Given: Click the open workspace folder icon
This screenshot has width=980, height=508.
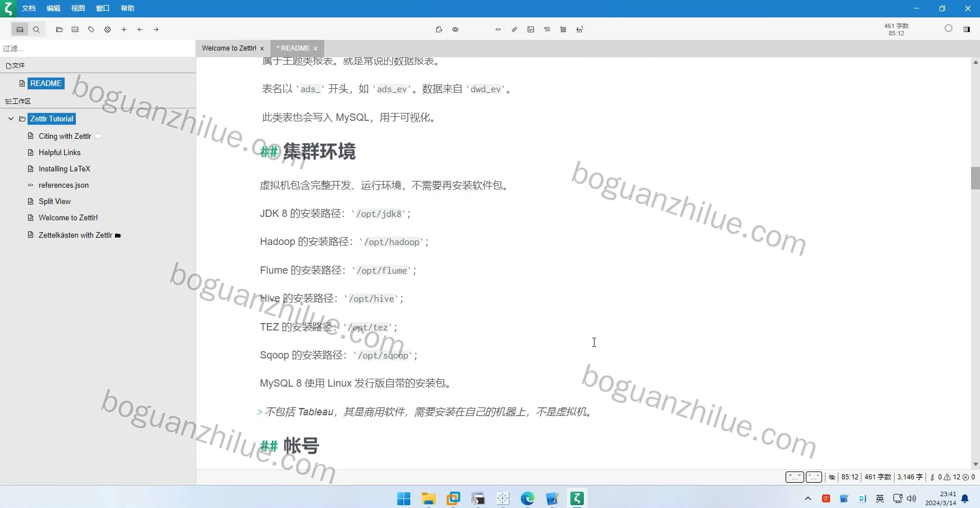Looking at the screenshot, I should click(x=59, y=30).
